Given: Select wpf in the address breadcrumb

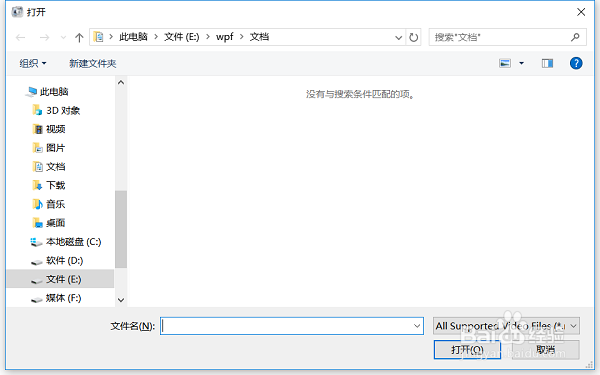Looking at the screenshot, I should click(225, 37).
